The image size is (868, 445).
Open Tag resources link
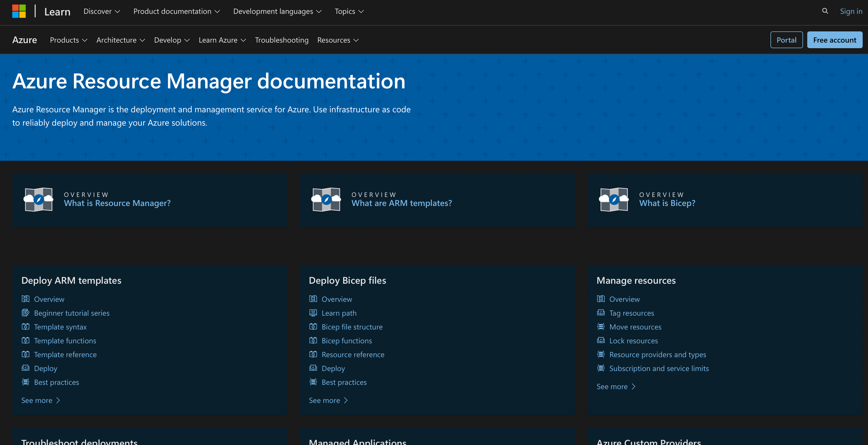pos(631,313)
